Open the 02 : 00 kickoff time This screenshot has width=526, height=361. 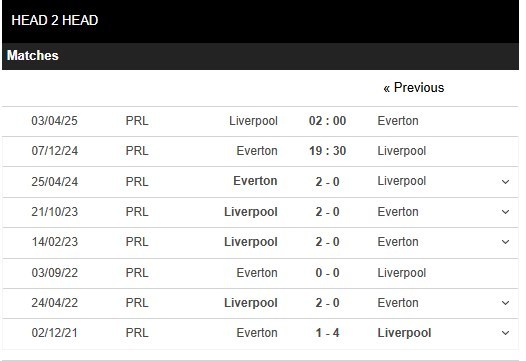coord(327,121)
